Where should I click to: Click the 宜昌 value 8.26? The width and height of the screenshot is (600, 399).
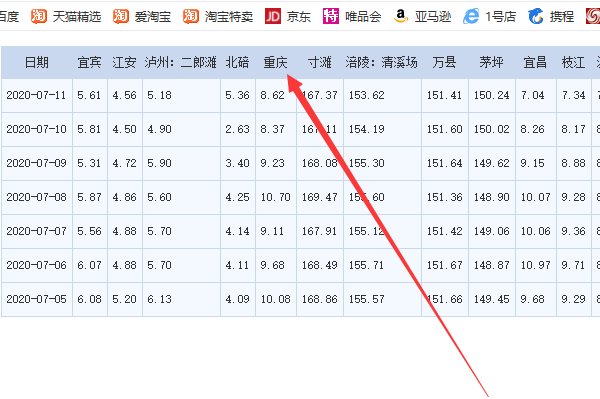(x=532, y=129)
